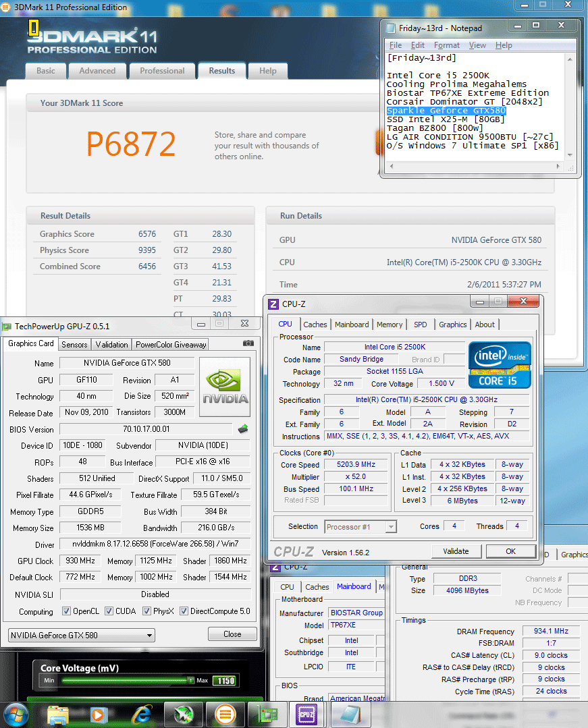The height and width of the screenshot is (728, 588).
Task: Click the GPU-Z Close button
Action: click(x=232, y=634)
